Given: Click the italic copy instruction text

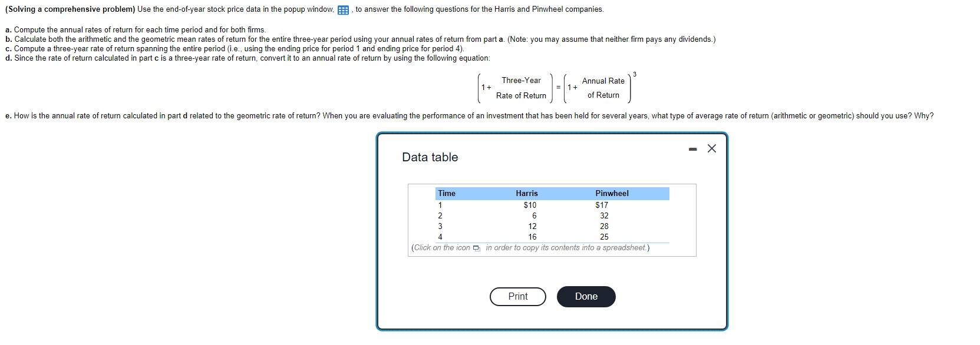Looking at the screenshot, I should (x=529, y=248).
